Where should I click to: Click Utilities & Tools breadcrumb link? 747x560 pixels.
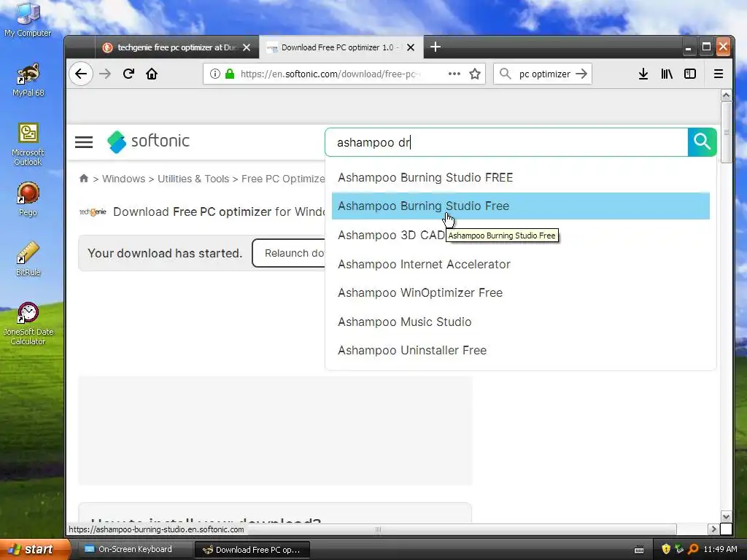click(193, 179)
